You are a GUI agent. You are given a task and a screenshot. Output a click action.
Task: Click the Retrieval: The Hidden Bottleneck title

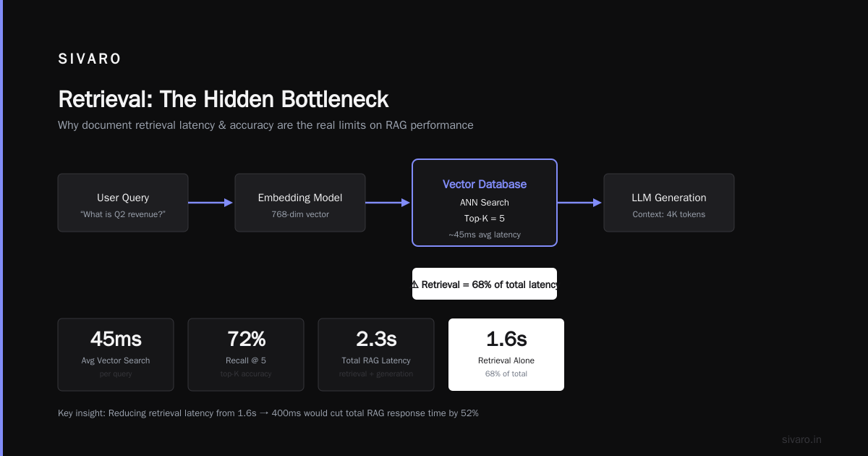224,99
